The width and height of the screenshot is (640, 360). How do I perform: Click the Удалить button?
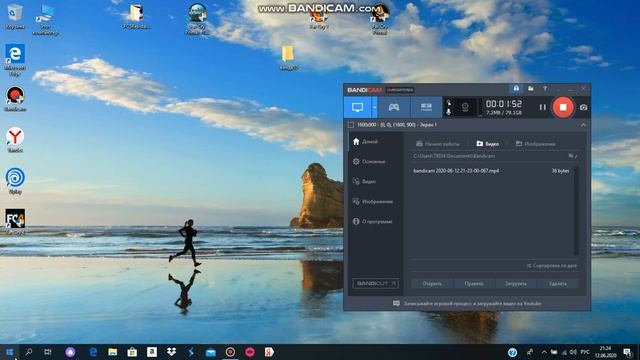(558, 284)
